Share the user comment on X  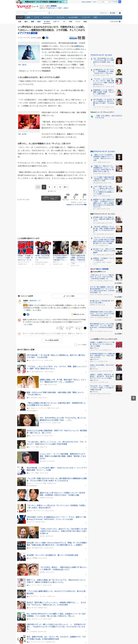tap(85, 328)
